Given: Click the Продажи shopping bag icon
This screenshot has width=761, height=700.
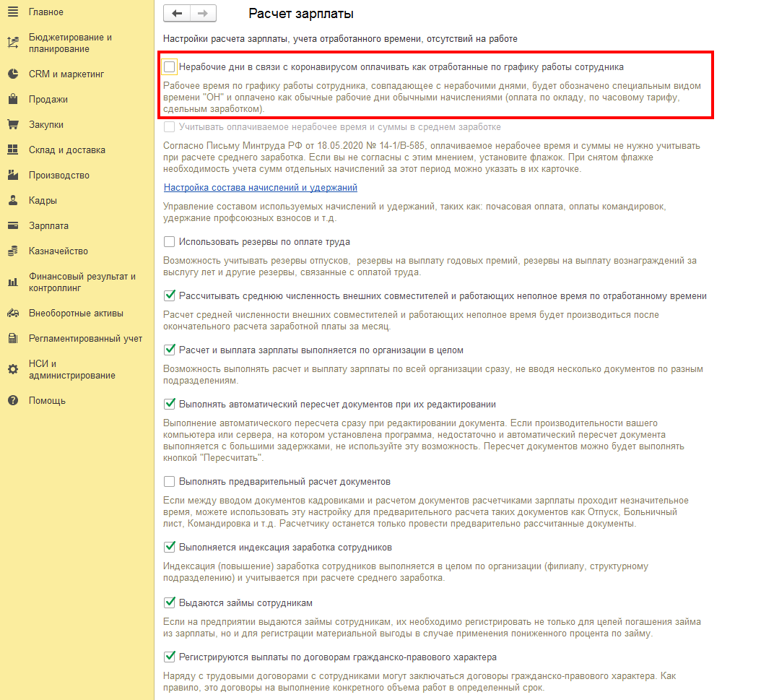Looking at the screenshot, I should coord(13,99).
